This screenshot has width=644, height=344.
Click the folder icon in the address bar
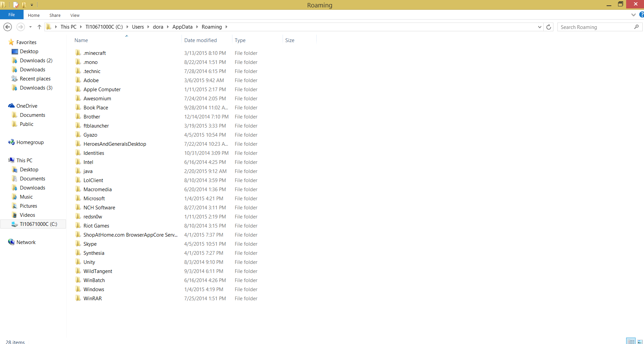click(49, 27)
